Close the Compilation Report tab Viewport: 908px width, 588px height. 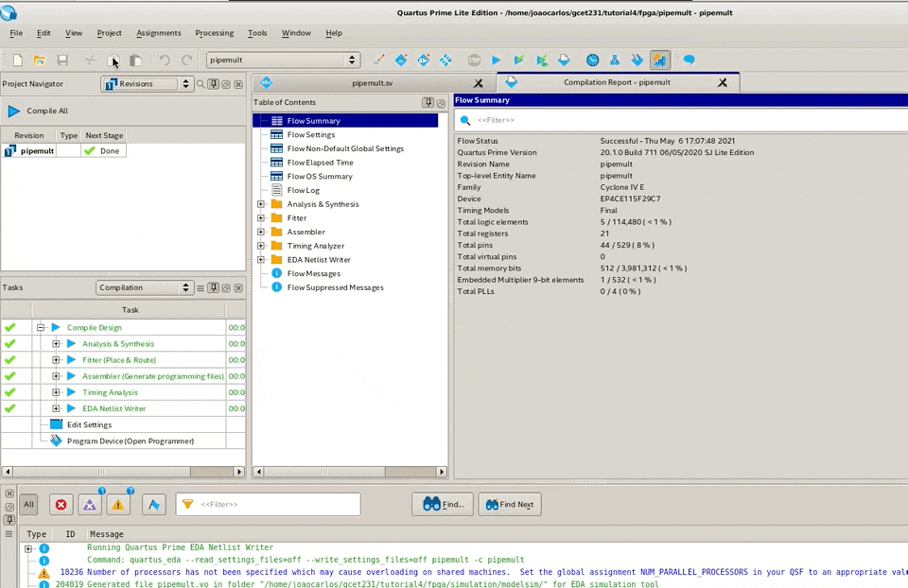(722, 83)
